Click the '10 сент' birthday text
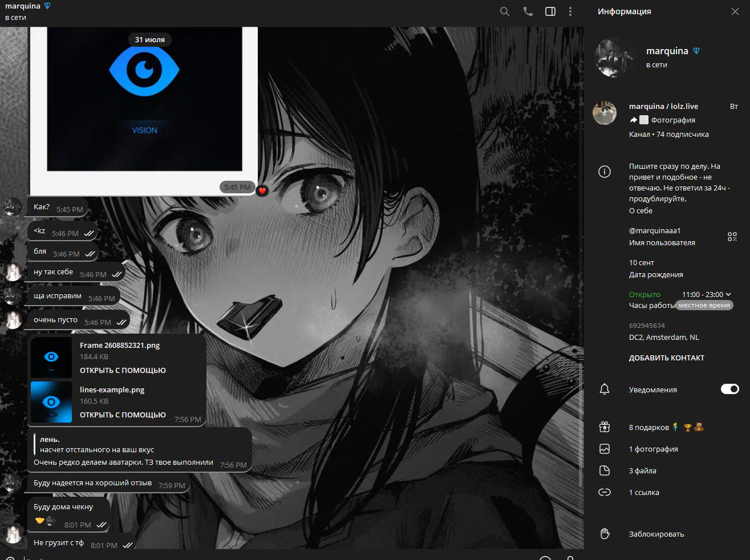 point(642,262)
